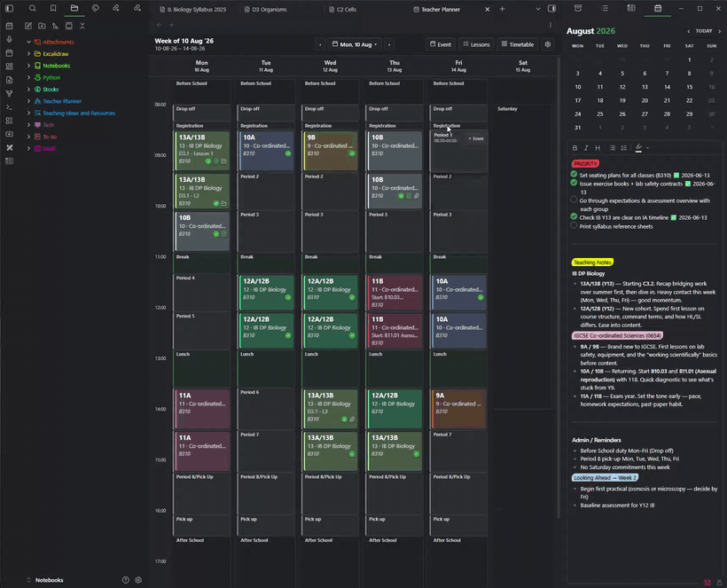Collapse all folders in file explorer
Image resolution: width=727 pixels, height=588 pixels.
(x=82, y=26)
